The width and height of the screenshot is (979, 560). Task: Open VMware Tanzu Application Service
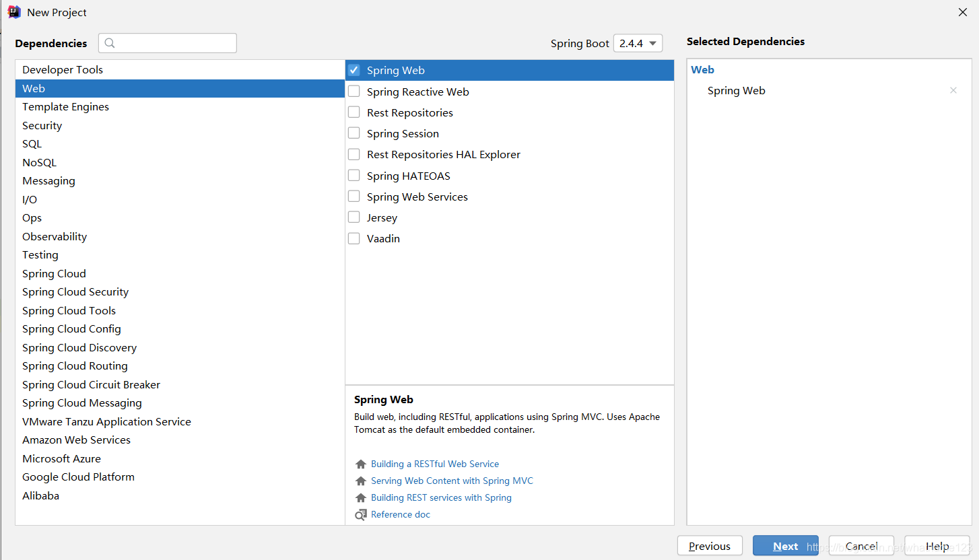click(x=180, y=421)
